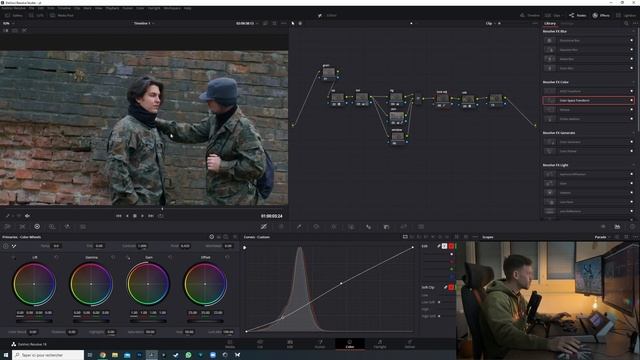Show the Scopes panel icon

pos(617,227)
